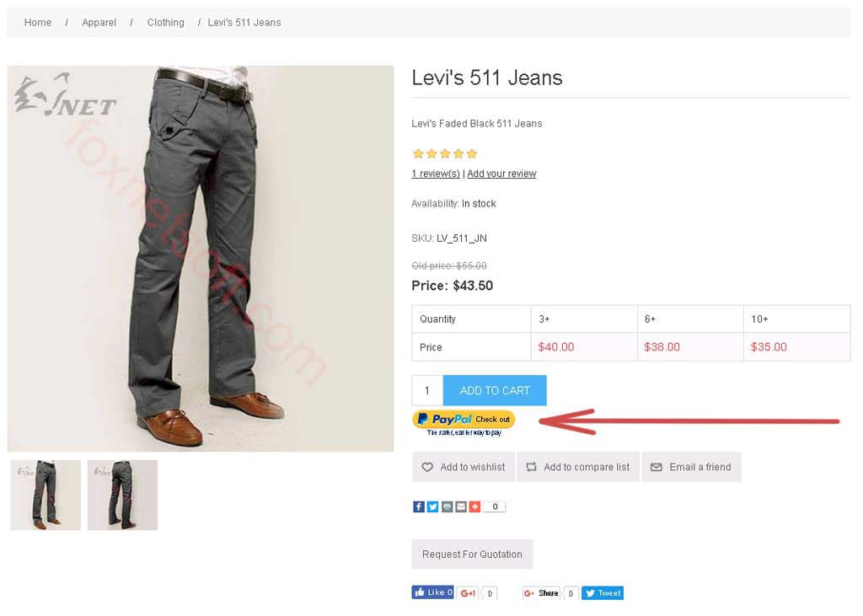
Task: Click the small Twitter share icon
Action: click(432, 506)
